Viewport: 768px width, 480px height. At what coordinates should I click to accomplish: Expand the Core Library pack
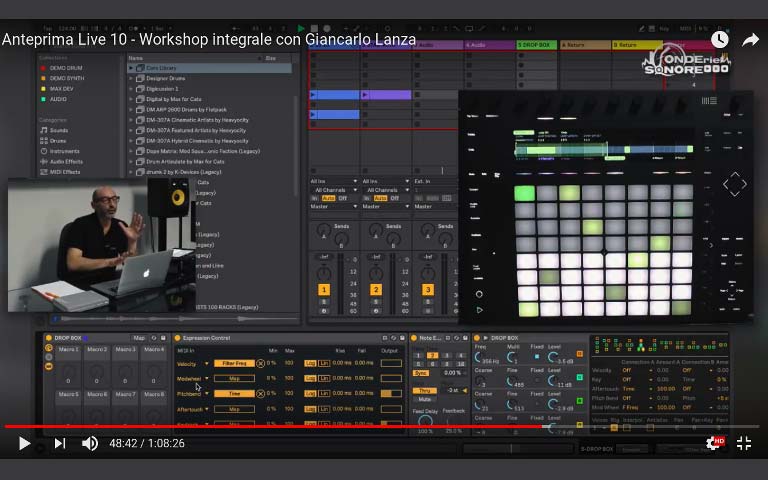point(131,68)
